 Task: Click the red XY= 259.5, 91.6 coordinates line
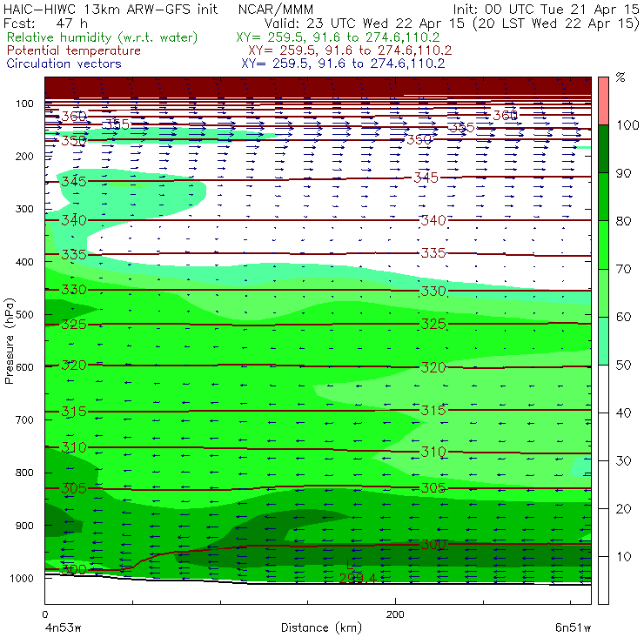coord(350,50)
